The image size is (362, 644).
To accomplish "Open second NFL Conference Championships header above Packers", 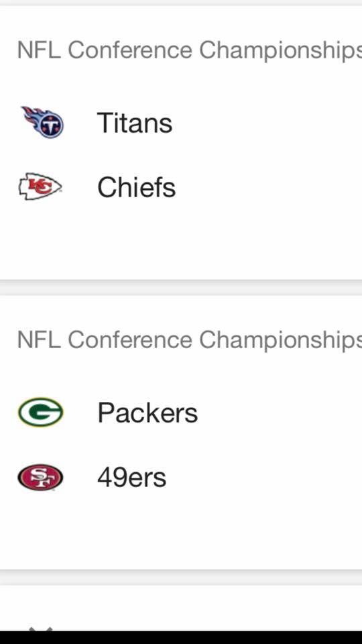I will coord(189,340).
